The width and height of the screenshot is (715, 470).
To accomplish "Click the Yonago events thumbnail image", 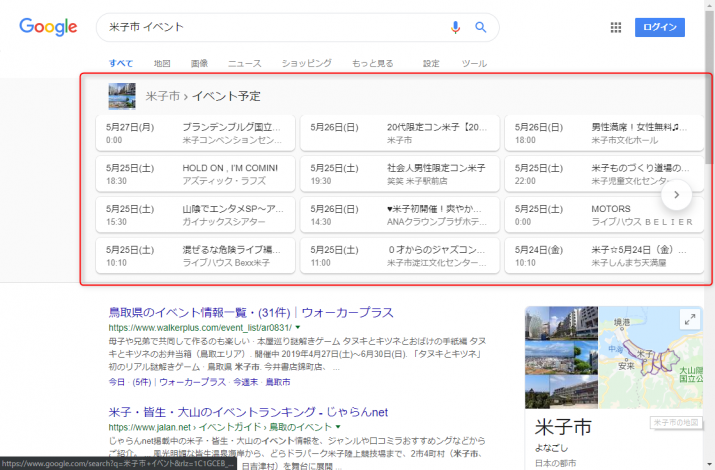I will tap(122, 96).
